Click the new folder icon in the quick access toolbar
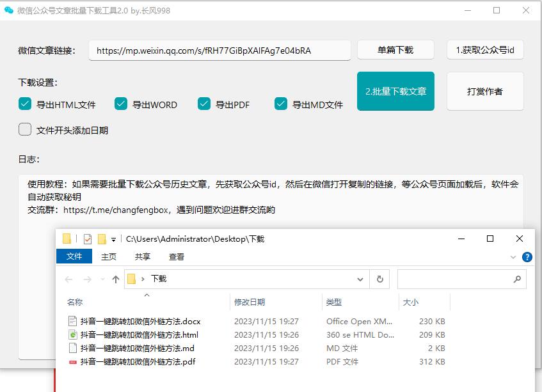 pyautogui.click(x=102, y=239)
